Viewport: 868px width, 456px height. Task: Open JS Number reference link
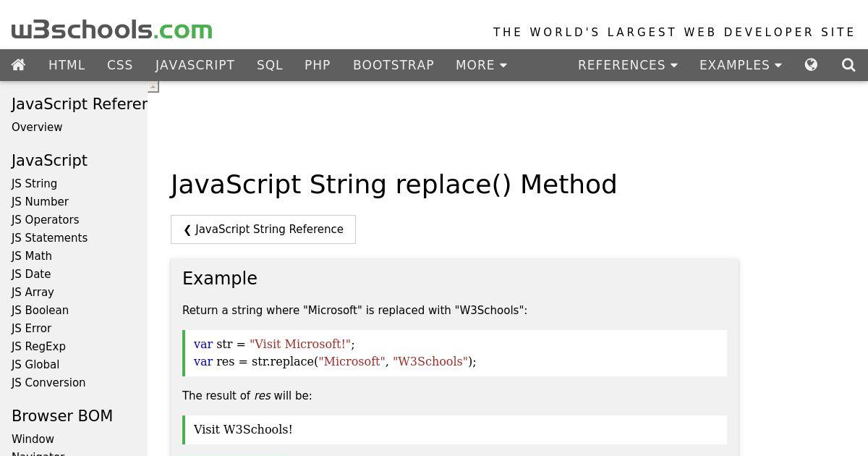[40, 202]
